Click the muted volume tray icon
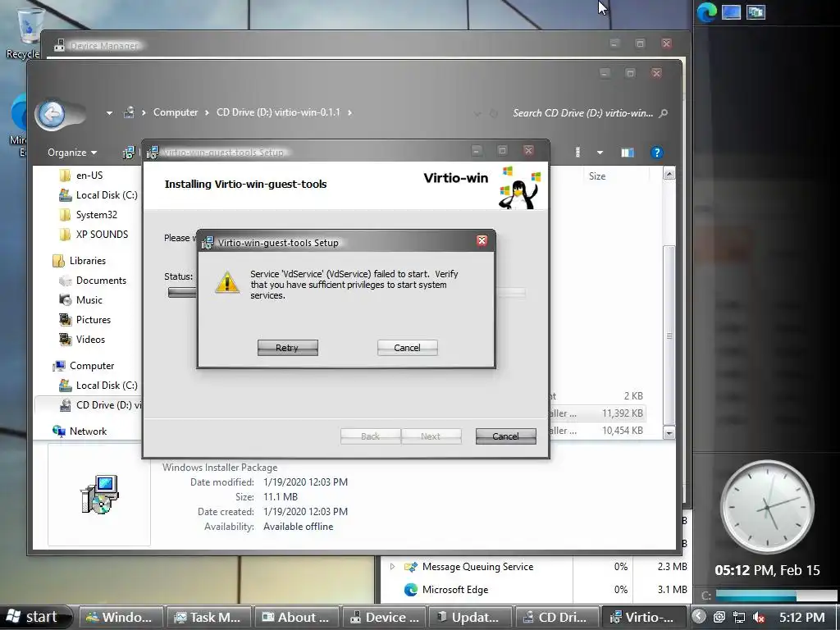This screenshot has height=630, width=840. pyautogui.click(x=759, y=618)
